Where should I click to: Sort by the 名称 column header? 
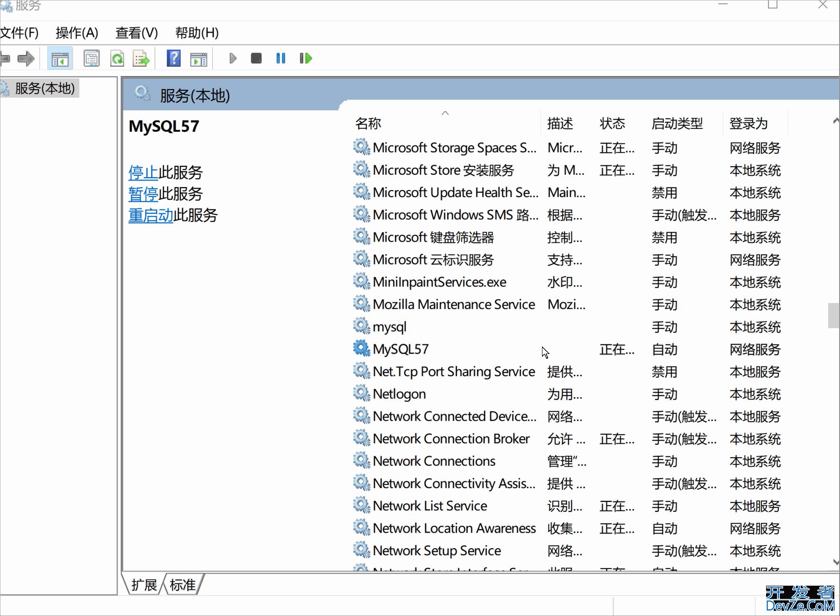click(368, 124)
